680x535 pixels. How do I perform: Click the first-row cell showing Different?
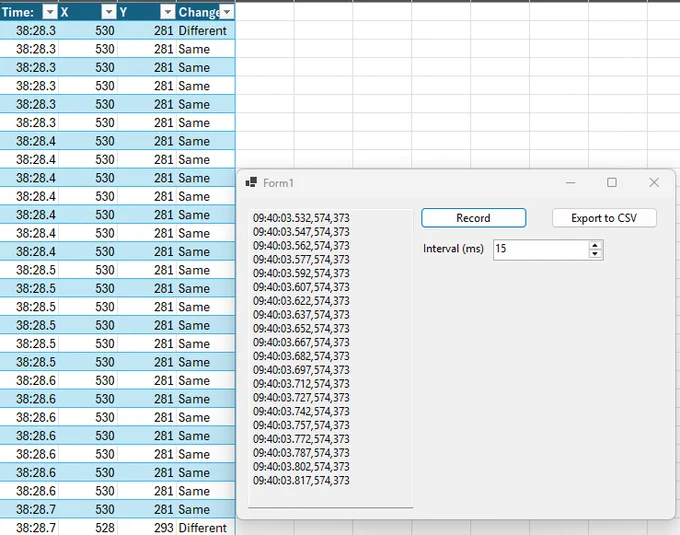pyautogui.click(x=206, y=31)
